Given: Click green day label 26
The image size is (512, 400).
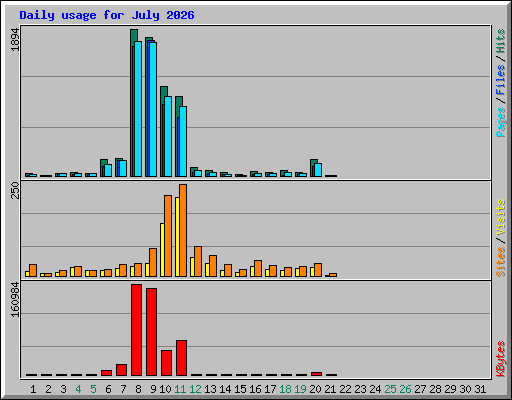Looking at the screenshot, I should [x=405, y=389].
